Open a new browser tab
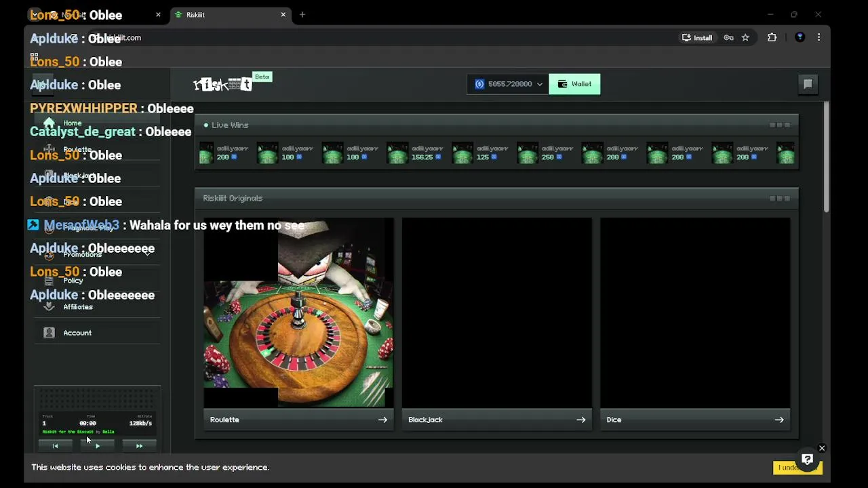868x488 pixels. pos(302,14)
